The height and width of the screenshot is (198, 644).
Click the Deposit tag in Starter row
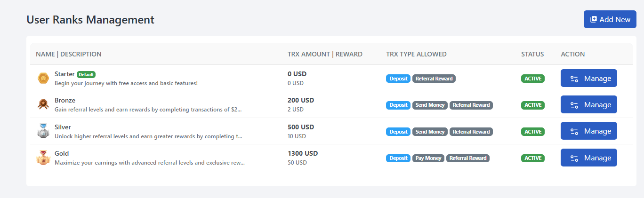(398, 79)
